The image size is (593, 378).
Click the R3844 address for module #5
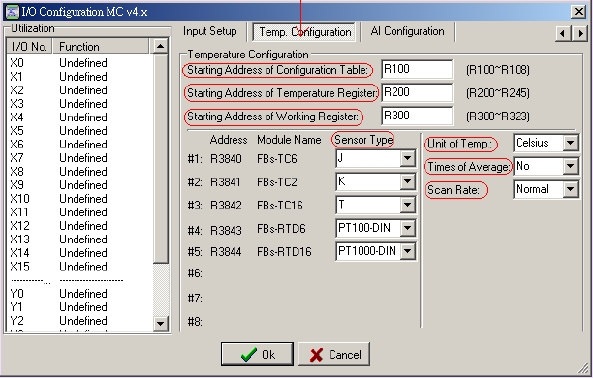point(226,251)
